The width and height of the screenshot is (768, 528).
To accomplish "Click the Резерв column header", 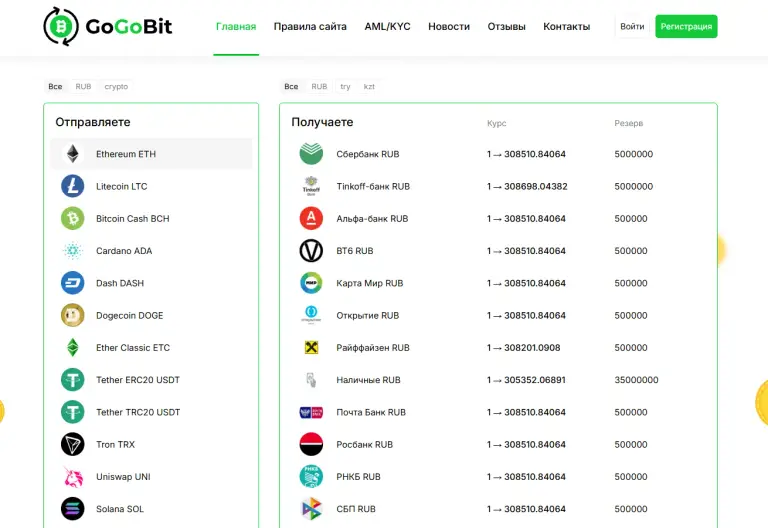I will (628, 123).
